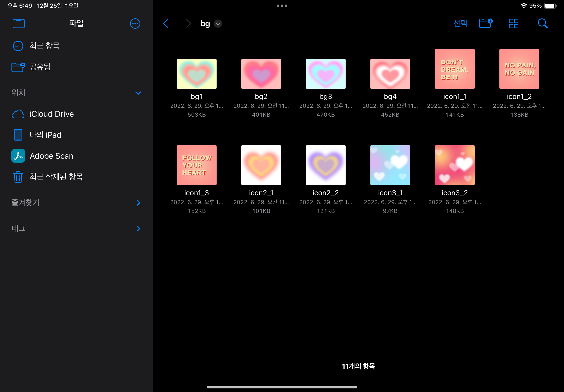Screen dimensions: 564x392
Task: Open 나의 iPad location
Action: [45, 135]
